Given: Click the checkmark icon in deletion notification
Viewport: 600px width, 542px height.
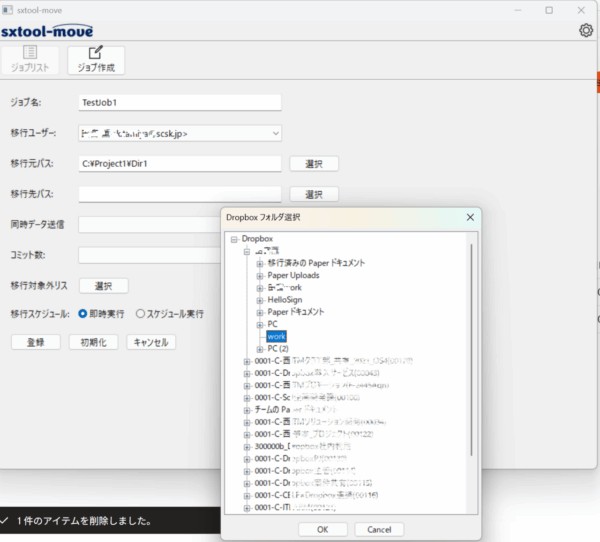Looking at the screenshot, I should coord(5,521).
